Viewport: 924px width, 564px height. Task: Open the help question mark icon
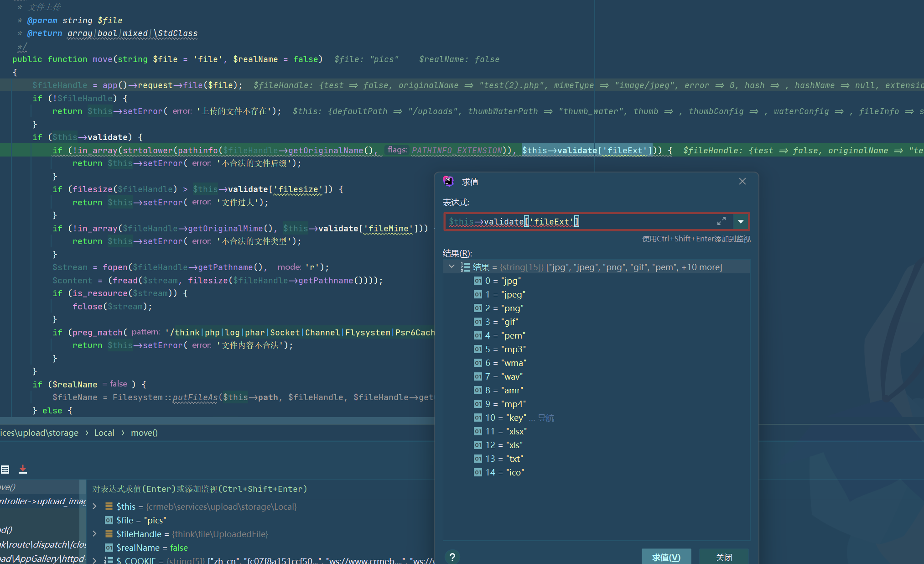coord(452,557)
